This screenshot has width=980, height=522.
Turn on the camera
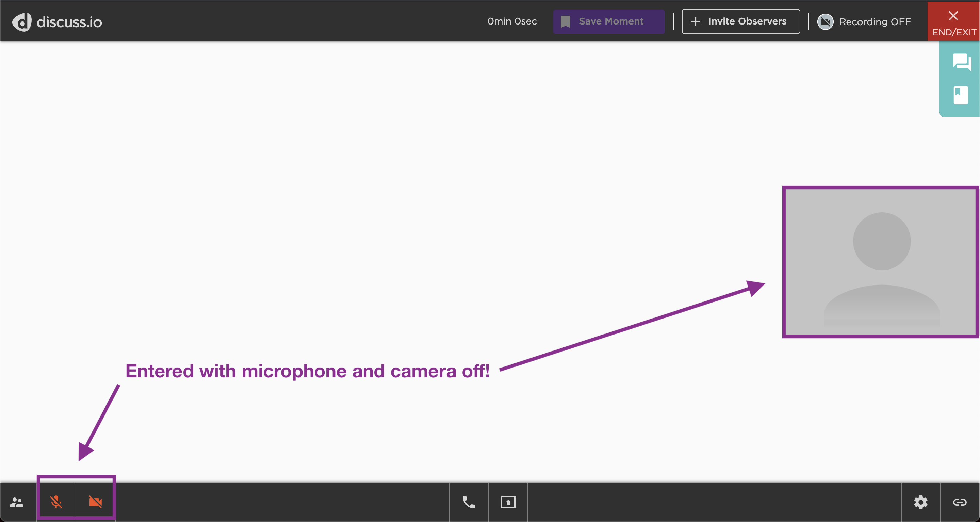pos(96,502)
